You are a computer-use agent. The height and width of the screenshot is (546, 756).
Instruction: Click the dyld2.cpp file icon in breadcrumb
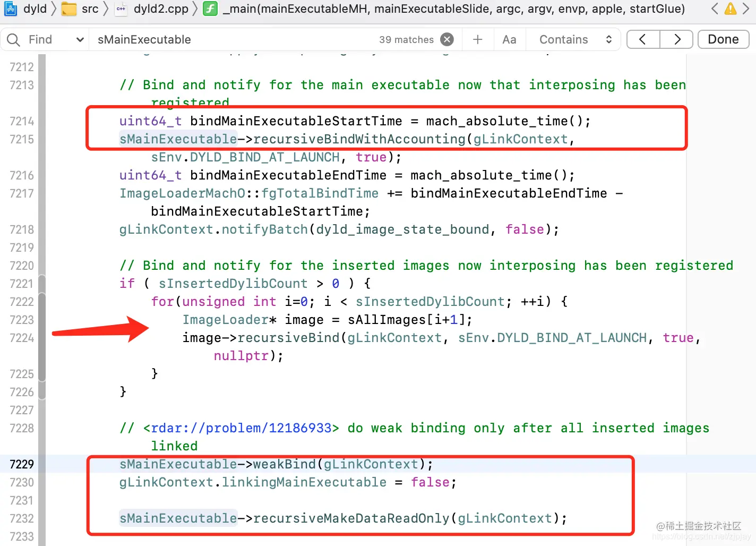[122, 8]
